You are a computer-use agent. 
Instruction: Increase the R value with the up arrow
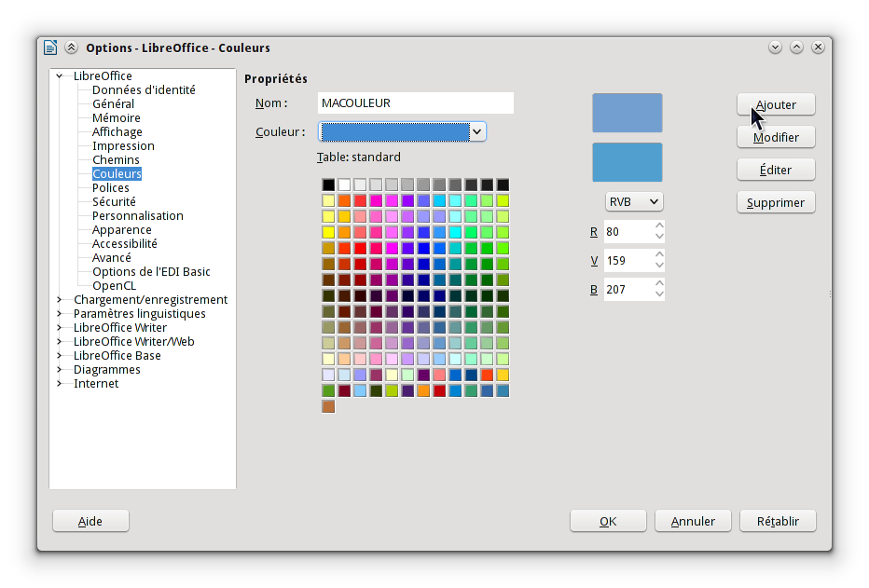pyautogui.click(x=659, y=226)
